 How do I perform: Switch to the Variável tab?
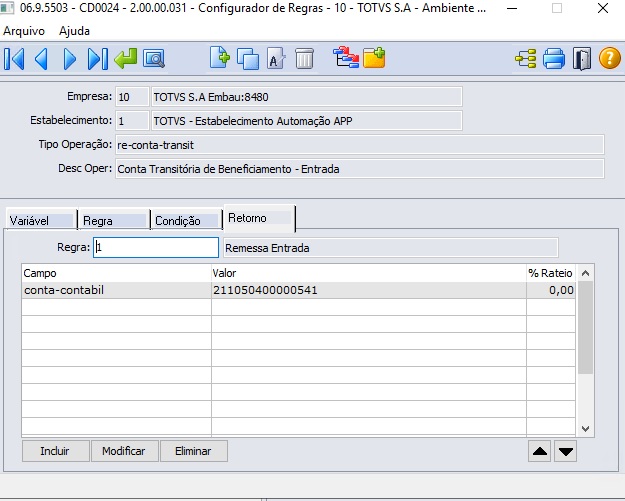[41, 220]
